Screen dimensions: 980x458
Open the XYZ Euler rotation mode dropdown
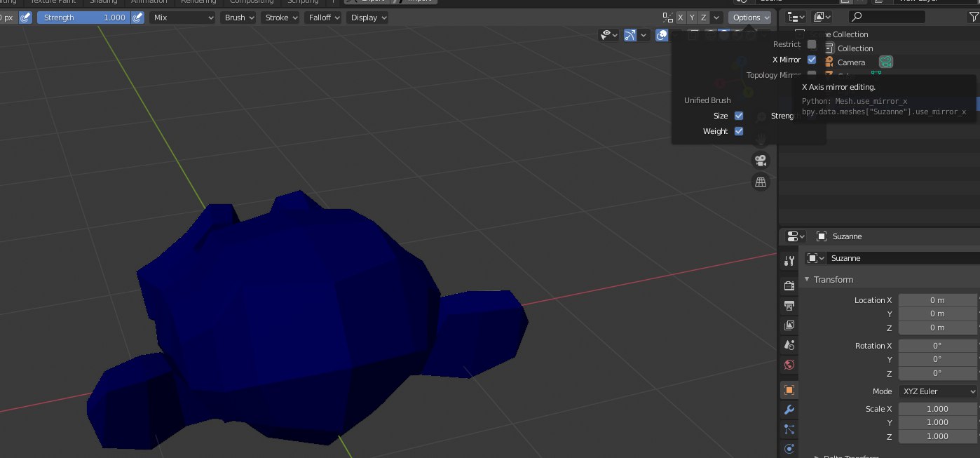tap(939, 391)
